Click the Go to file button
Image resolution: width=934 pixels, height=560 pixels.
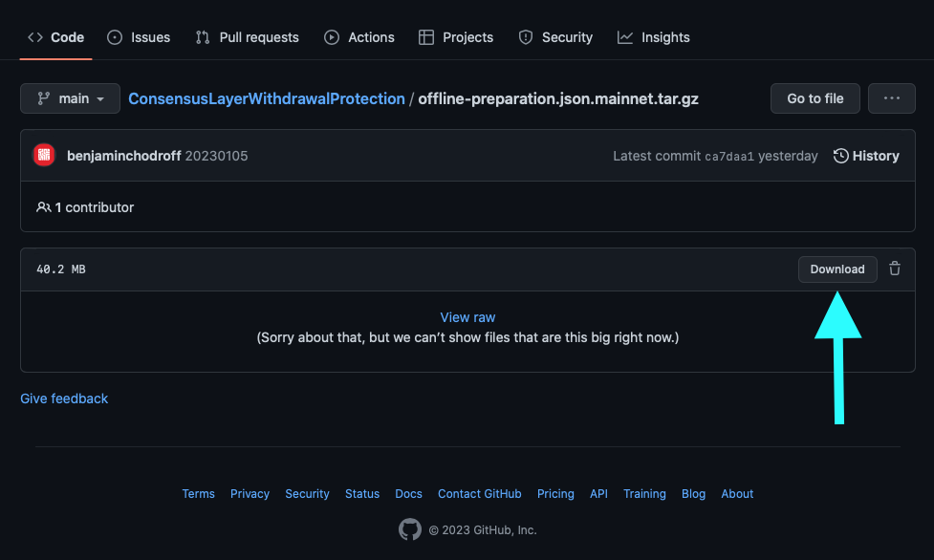point(815,98)
